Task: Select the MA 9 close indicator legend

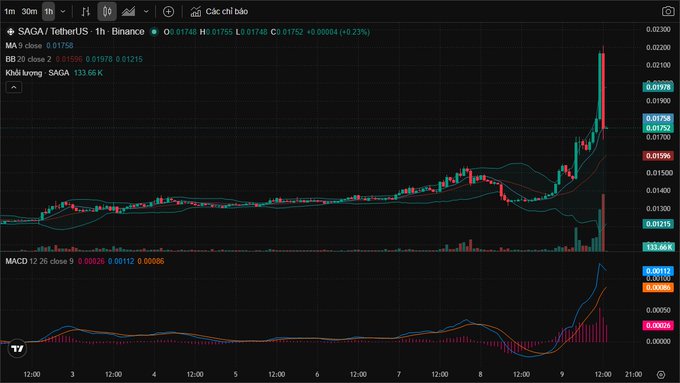Action: [24, 46]
